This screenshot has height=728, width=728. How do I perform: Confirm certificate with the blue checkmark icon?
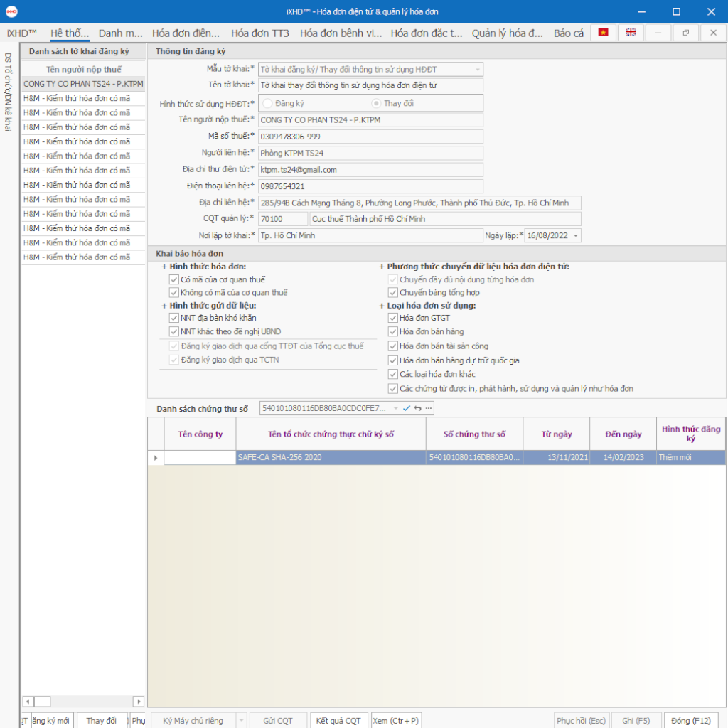pos(407,408)
